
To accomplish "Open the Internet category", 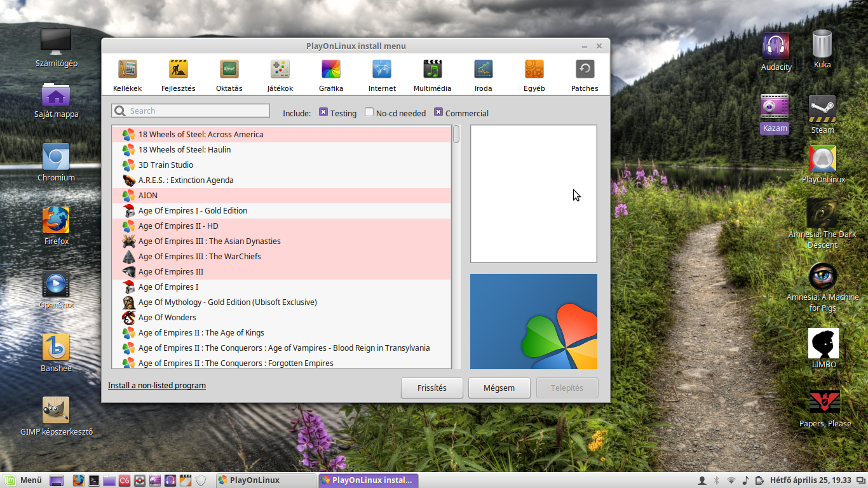I will point(382,76).
